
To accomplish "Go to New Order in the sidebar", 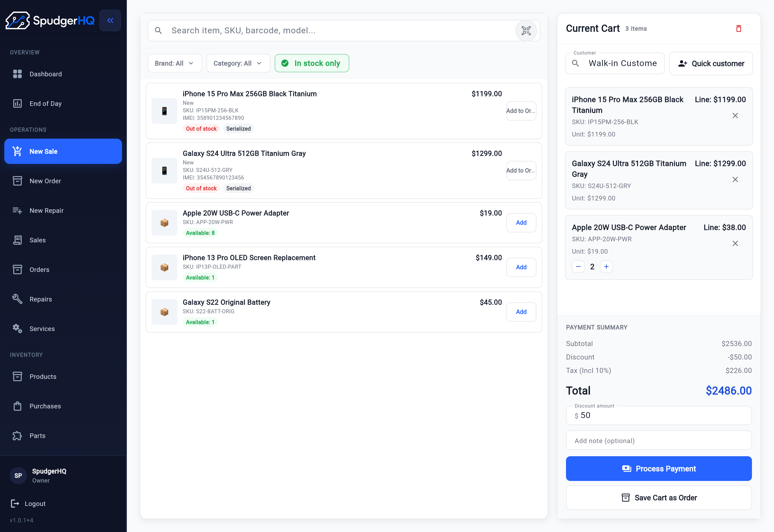I will pos(63,181).
